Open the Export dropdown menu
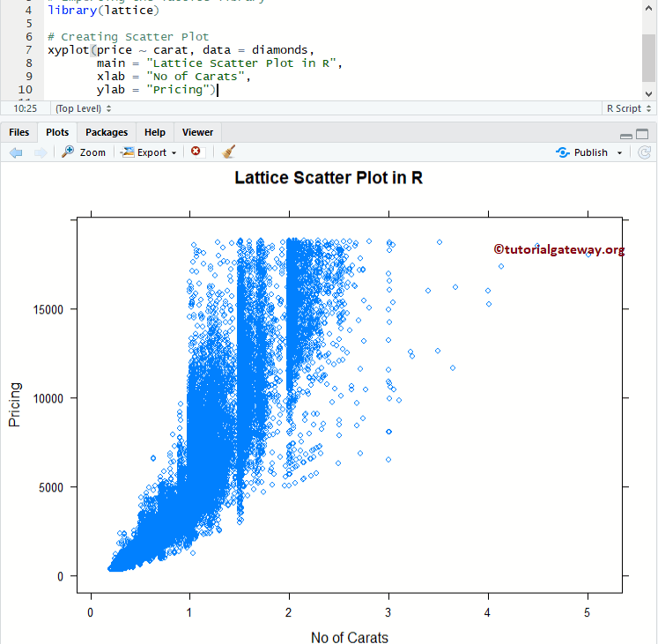 (149, 152)
